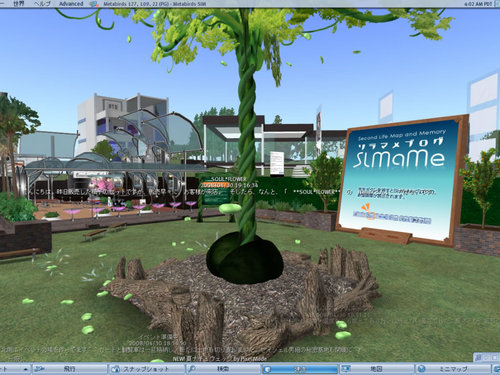
Task: Click the 検索 magnifier icon
Action: [192, 369]
